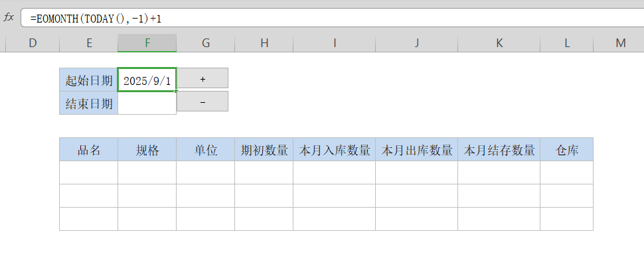
Task: Click the 本月入库数量 header cell
Action: pyautogui.click(x=335, y=150)
